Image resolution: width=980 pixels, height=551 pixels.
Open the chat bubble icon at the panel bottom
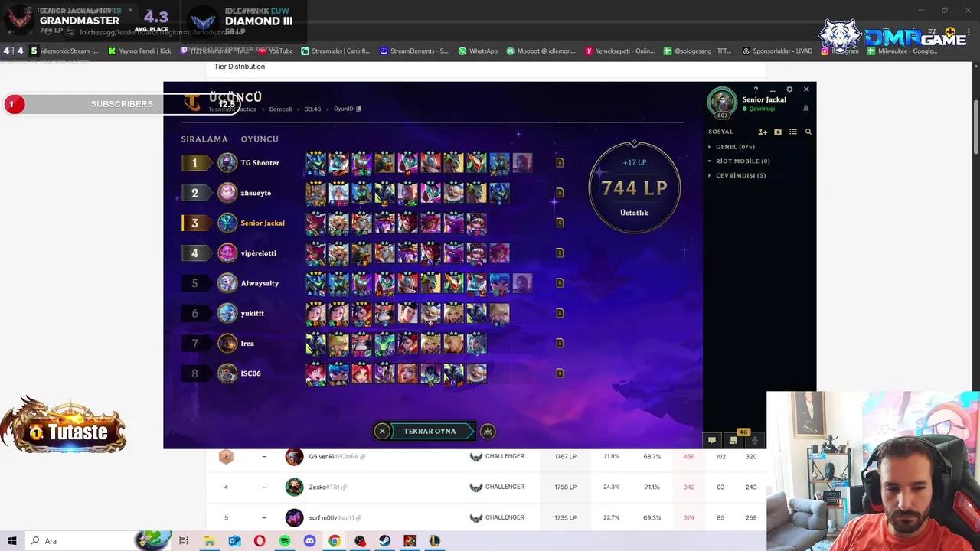click(712, 440)
